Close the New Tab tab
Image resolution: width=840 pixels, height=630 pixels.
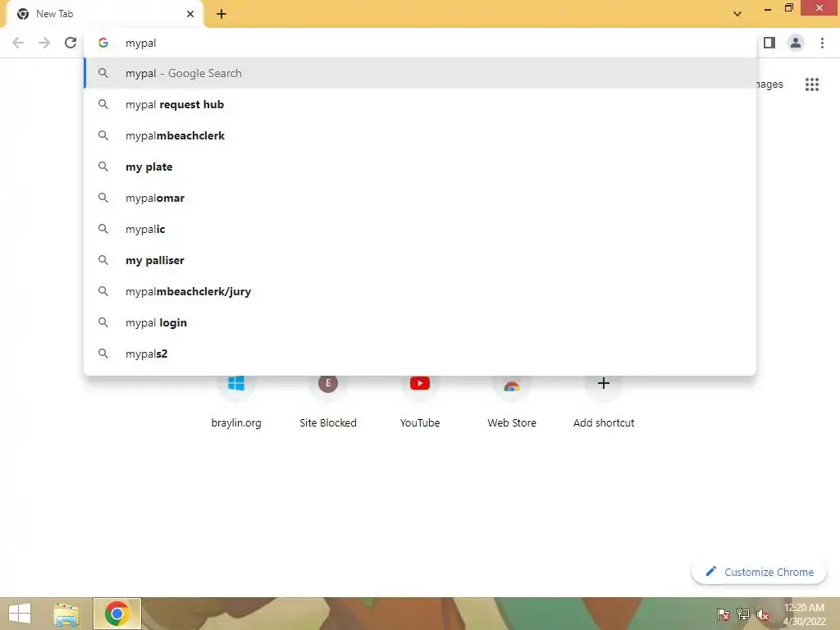pyautogui.click(x=190, y=14)
